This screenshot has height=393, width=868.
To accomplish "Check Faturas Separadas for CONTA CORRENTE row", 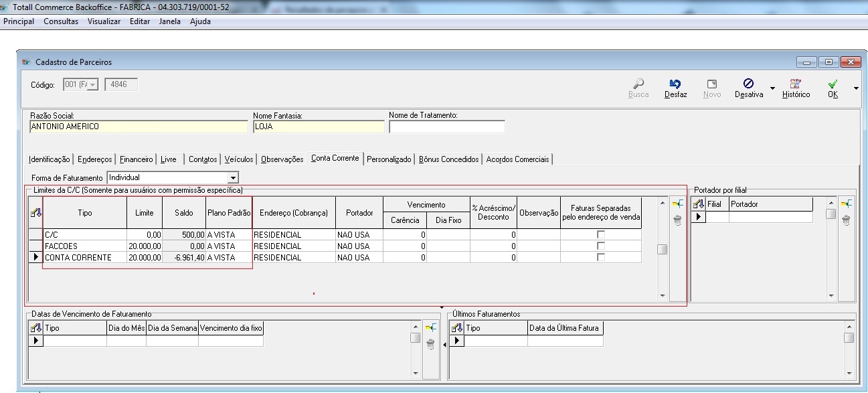I will [x=601, y=257].
